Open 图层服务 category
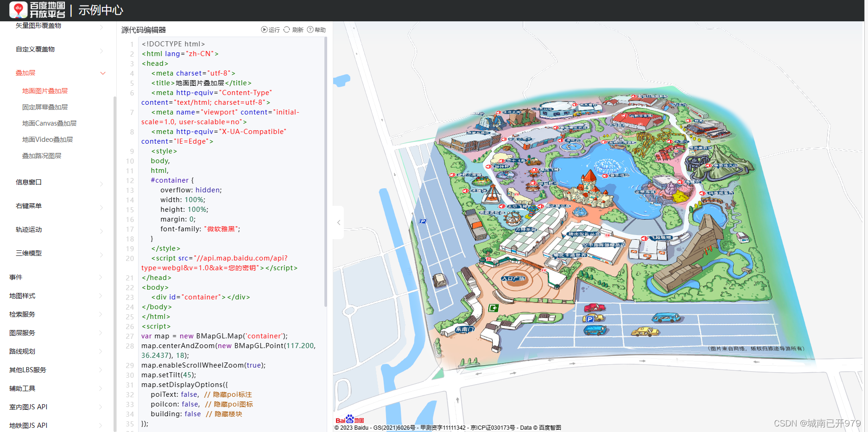Viewport: 868px width, 432px height. point(22,333)
